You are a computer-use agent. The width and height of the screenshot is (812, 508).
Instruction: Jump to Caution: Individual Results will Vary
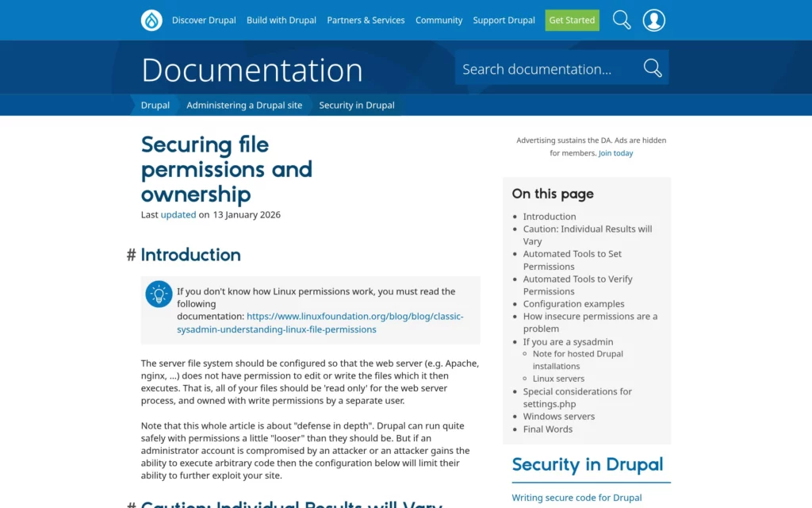point(588,235)
